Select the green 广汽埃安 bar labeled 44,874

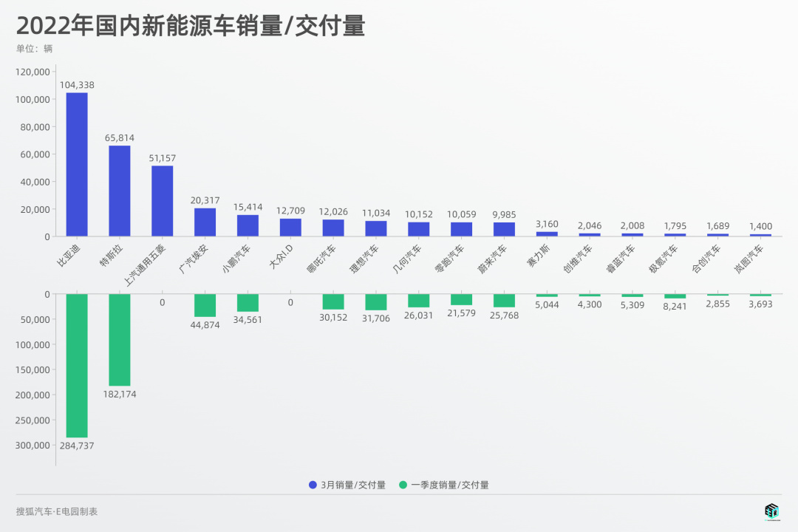click(x=205, y=305)
